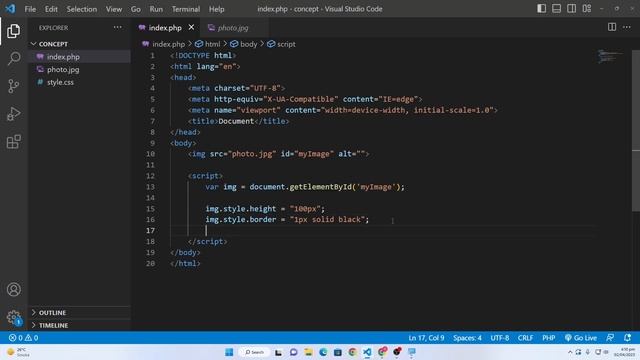Open the Extensions view
Image resolution: width=640 pixels, height=360 pixels.
pyautogui.click(x=13, y=142)
